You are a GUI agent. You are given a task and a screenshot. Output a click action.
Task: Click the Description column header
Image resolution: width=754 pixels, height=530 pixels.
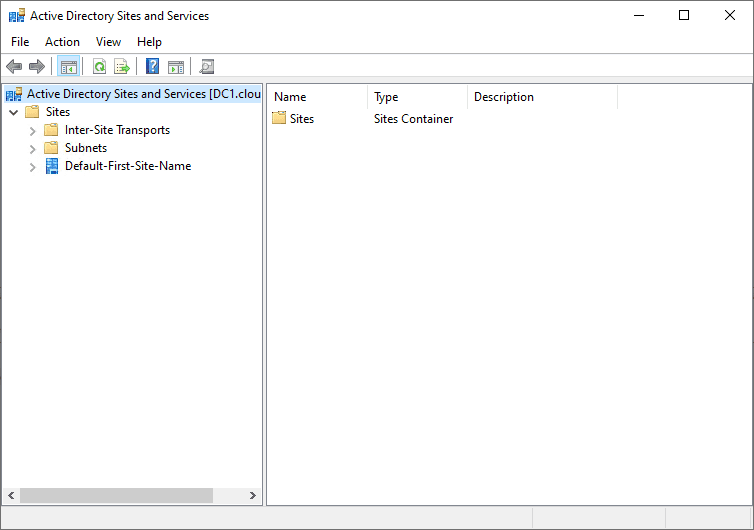tap(542, 97)
